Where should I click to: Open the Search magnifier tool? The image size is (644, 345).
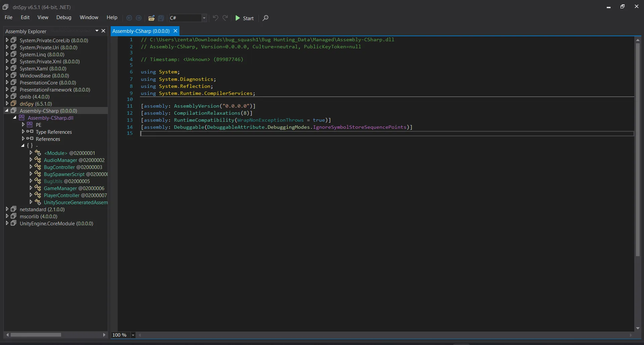tap(265, 18)
